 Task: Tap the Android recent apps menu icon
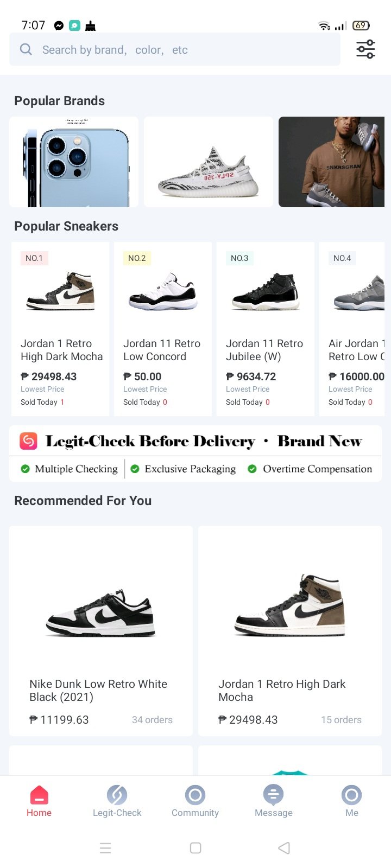click(x=105, y=848)
